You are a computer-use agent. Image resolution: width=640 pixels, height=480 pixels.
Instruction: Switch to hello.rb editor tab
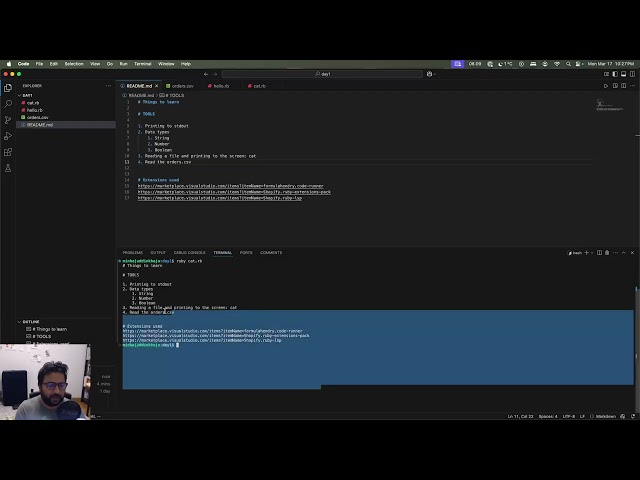tap(219, 86)
